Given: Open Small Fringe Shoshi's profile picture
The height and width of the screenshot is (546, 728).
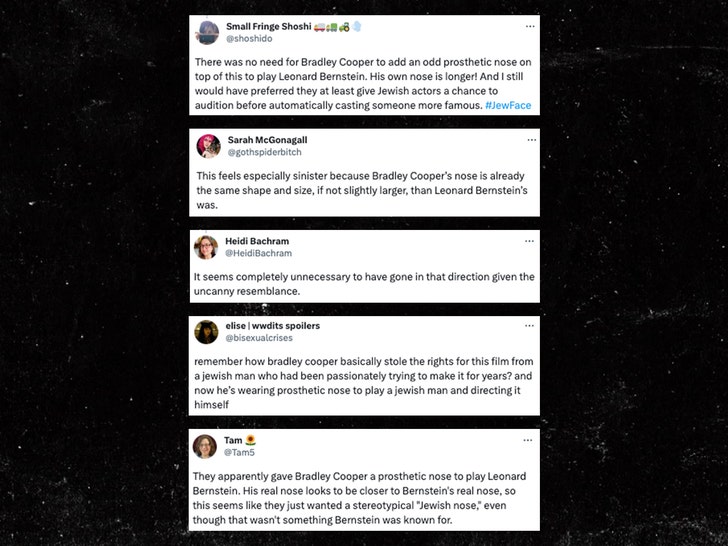Looking at the screenshot, I should pos(208,32).
